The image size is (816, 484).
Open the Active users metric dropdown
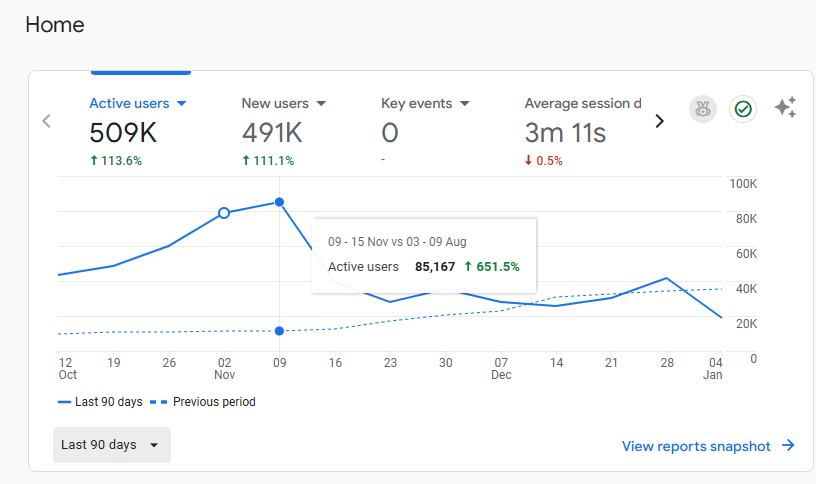pyautogui.click(x=182, y=104)
